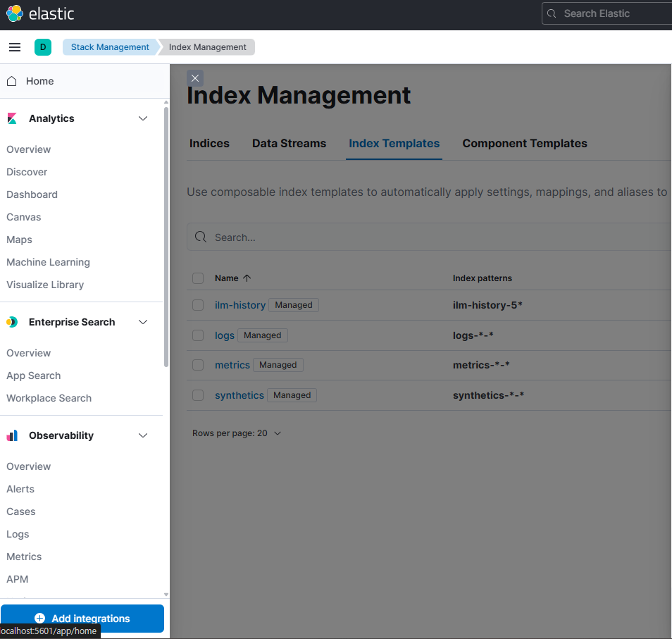Open the D space avatar
672x639 pixels.
43,47
